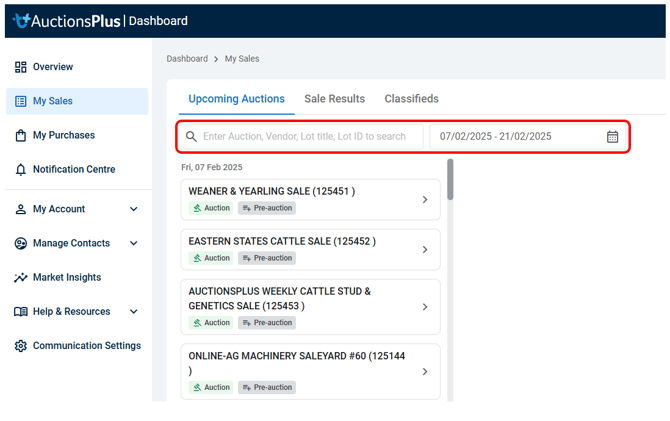Click the auction list vertical scrollbar
This screenshot has height=421, width=670.
click(450, 180)
